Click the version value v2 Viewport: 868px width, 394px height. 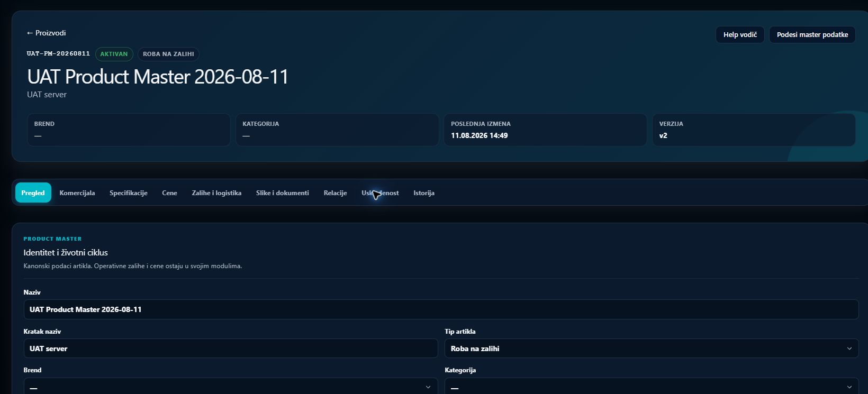(x=663, y=135)
